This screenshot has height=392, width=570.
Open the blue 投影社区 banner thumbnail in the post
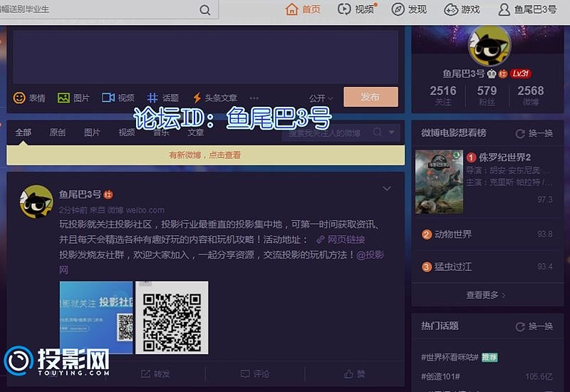point(96,317)
